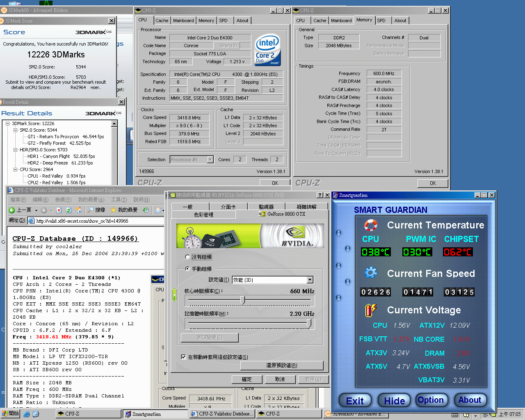
Task: Open SPD tab in right CPU-Z window
Action: [381, 21]
